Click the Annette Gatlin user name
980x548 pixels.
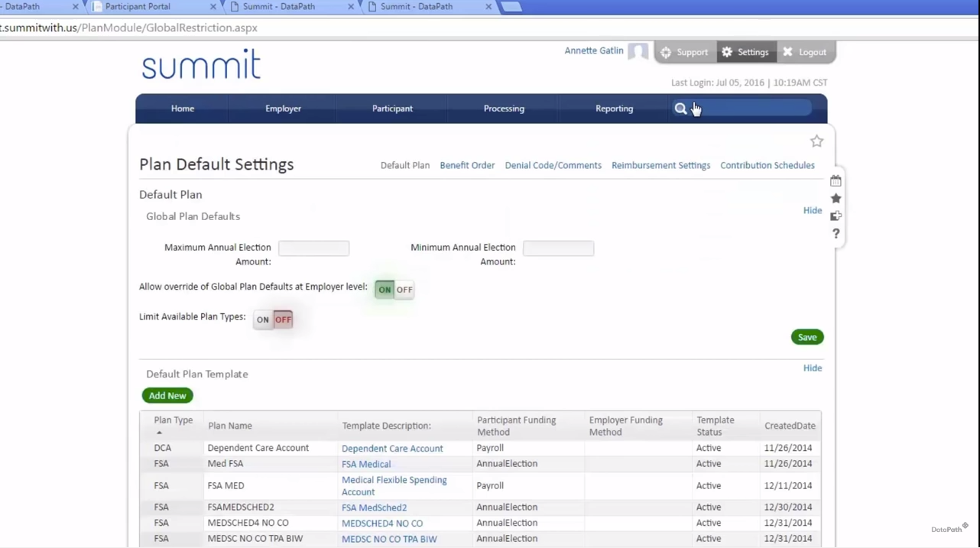pyautogui.click(x=594, y=50)
